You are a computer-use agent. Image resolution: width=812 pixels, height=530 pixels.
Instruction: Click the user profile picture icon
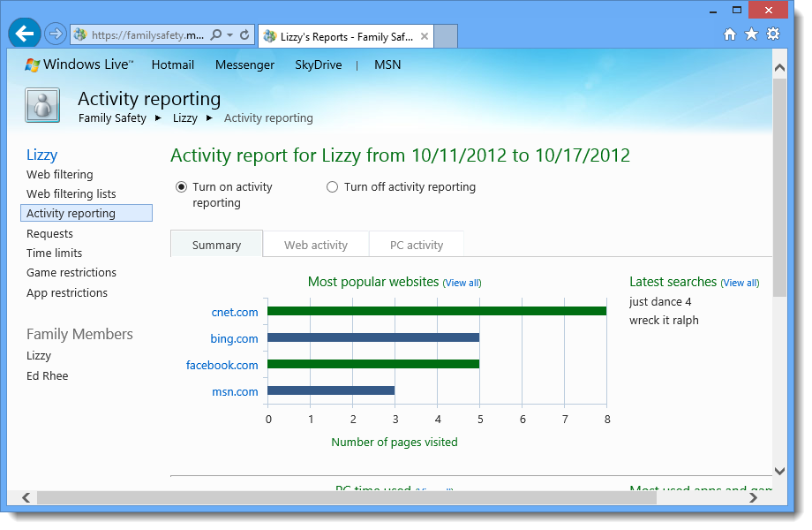coord(42,105)
